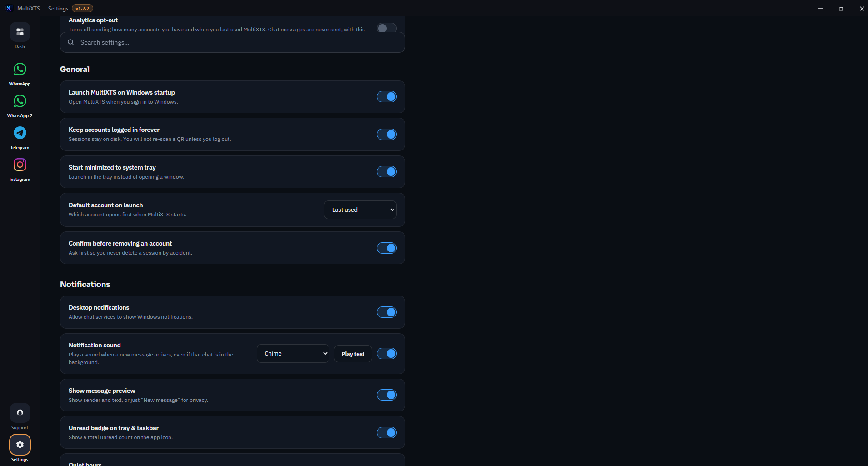Enable the Analytics opt-out switch
The height and width of the screenshot is (466, 868).
(387, 28)
